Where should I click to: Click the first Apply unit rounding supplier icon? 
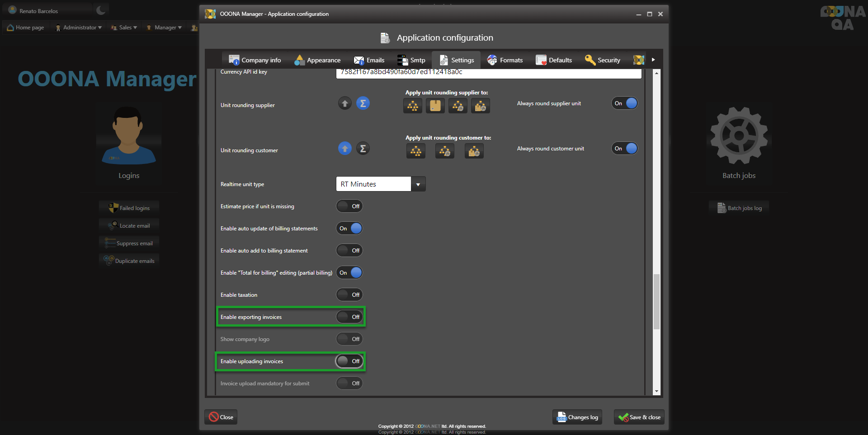coord(412,106)
